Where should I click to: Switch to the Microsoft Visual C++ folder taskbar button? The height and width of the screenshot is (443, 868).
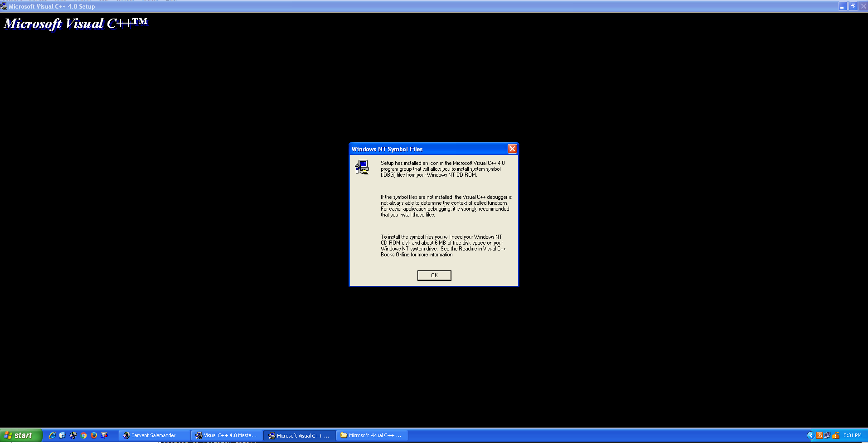coord(372,435)
